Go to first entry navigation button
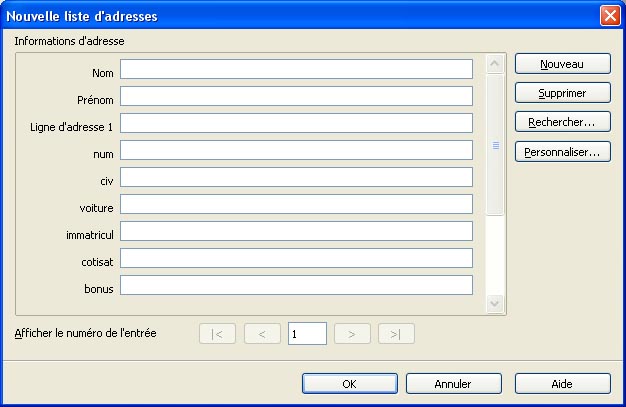The width and height of the screenshot is (626, 407). tap(217, 334)
